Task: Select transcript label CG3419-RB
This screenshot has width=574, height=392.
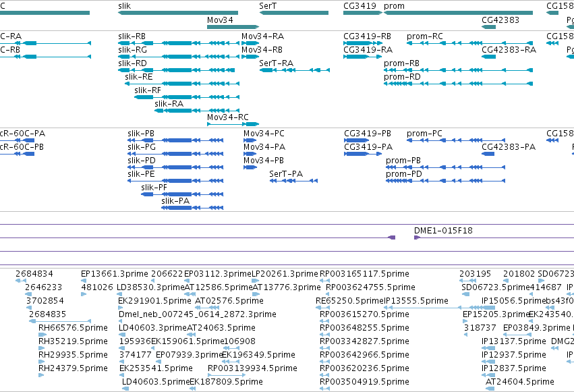Action: (367, 36)
